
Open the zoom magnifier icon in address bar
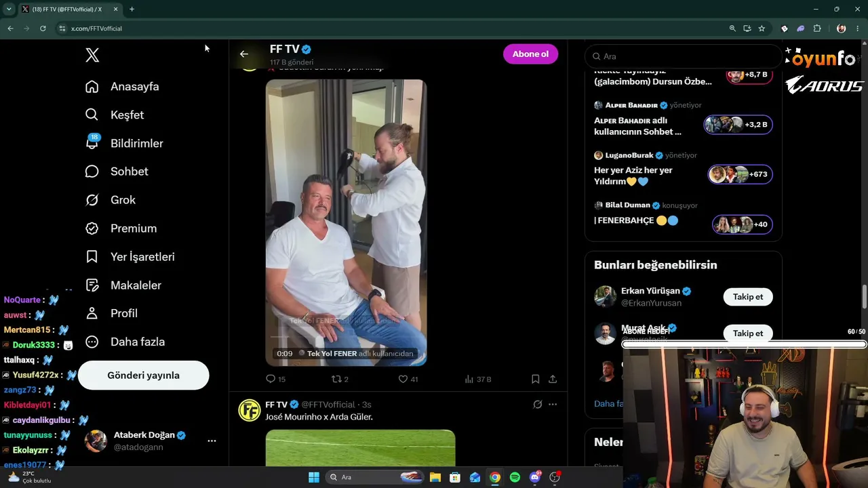(x=732, y=28)
